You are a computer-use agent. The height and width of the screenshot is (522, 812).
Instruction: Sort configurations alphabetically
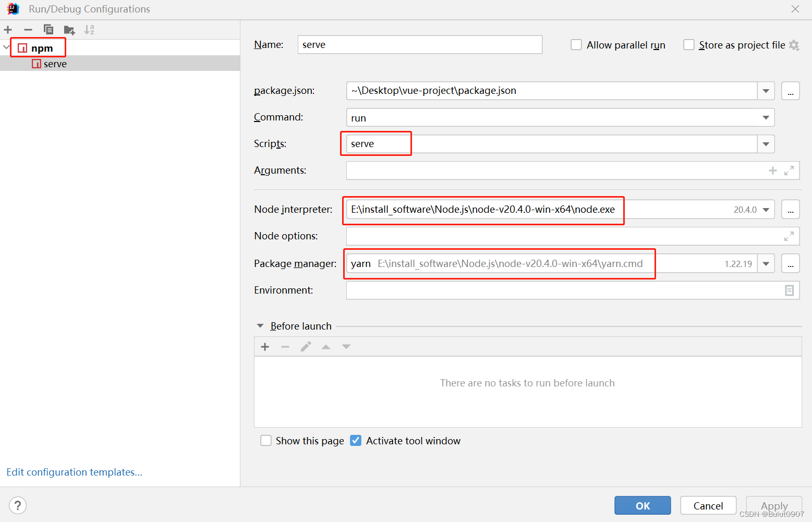coord(89,30)
